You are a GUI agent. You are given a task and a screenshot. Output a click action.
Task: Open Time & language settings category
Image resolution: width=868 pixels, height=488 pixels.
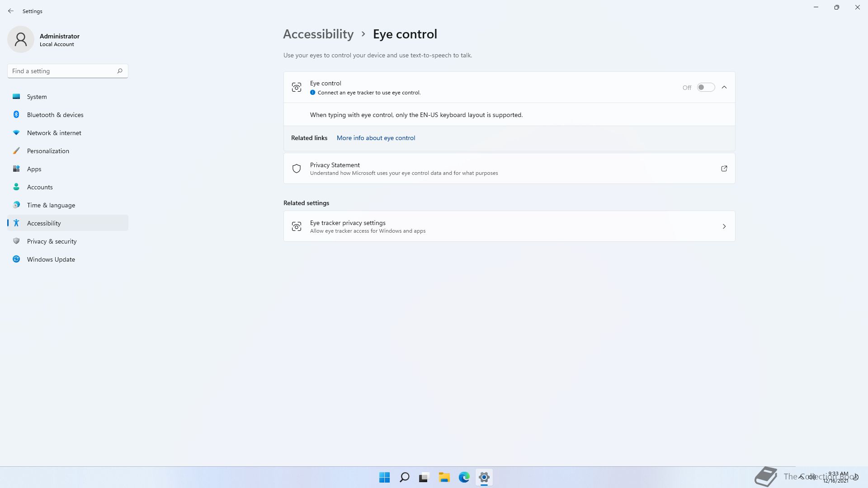(51, 205)
